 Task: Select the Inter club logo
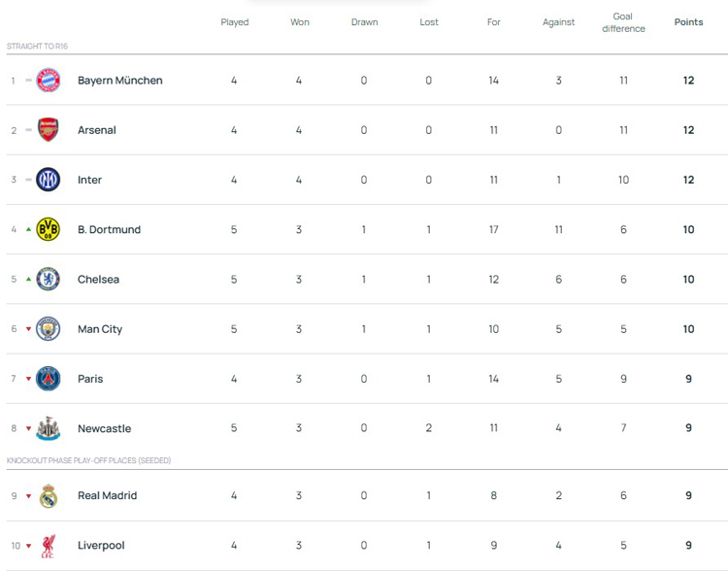pos(48,180)
